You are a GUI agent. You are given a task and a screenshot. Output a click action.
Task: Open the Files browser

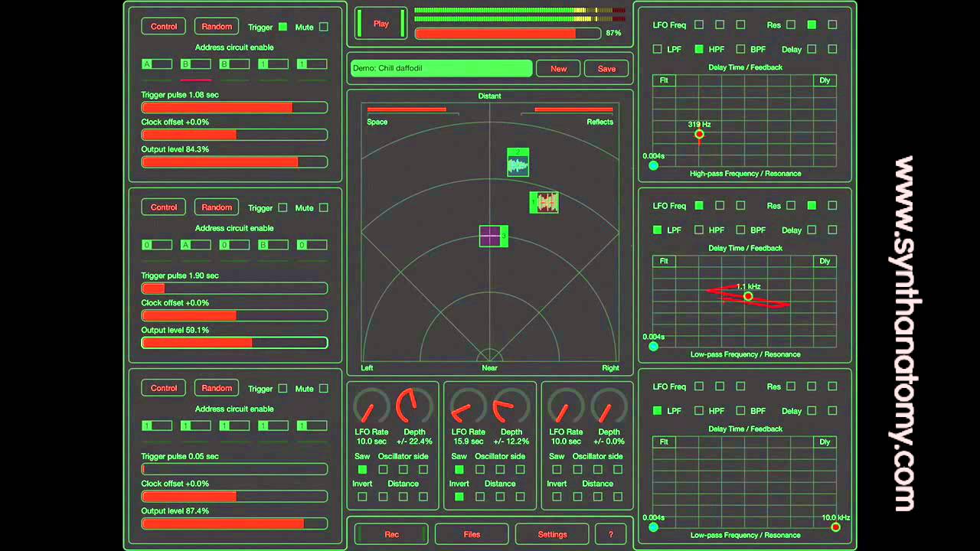point(472,534)
